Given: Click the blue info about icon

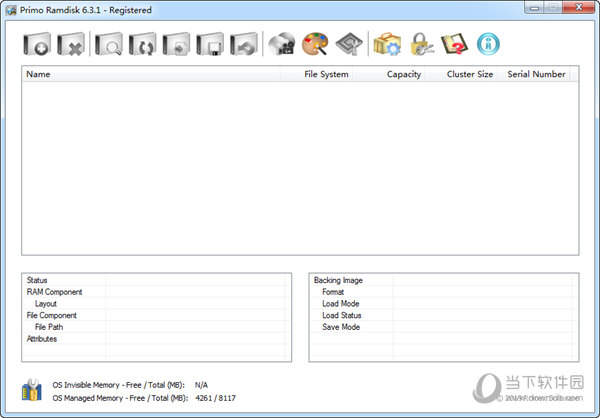Looking at the screenshot, I should pos(488,44).
